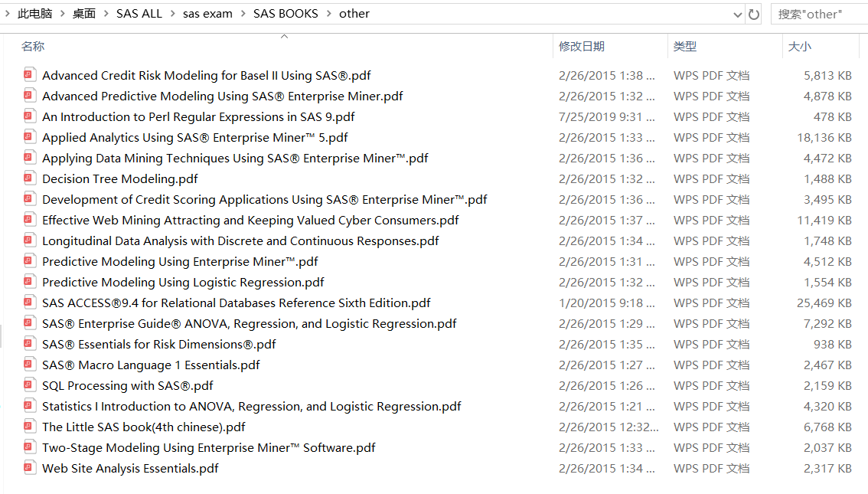Select The Little SAS book(4th chinese).pdf

coord(144,427)
